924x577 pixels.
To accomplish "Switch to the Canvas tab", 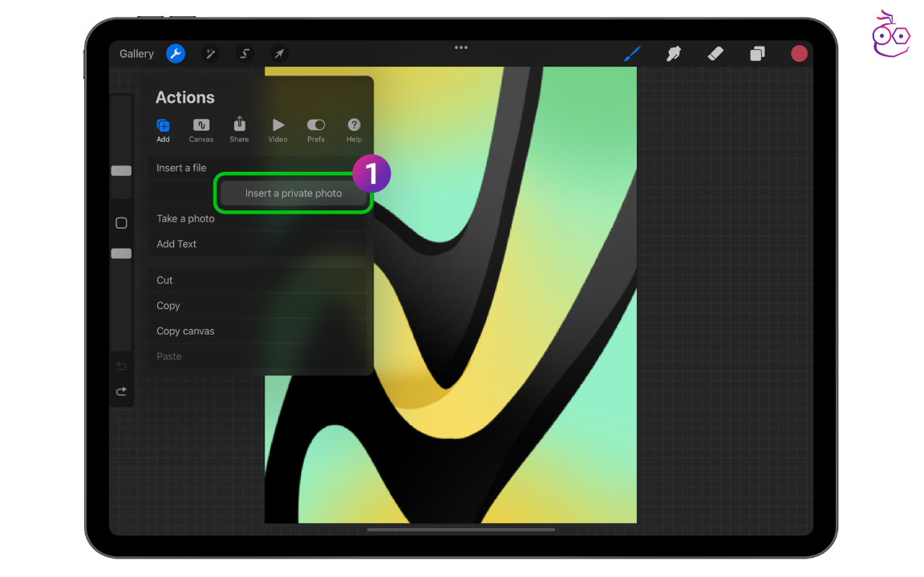I will coord(201,130).
